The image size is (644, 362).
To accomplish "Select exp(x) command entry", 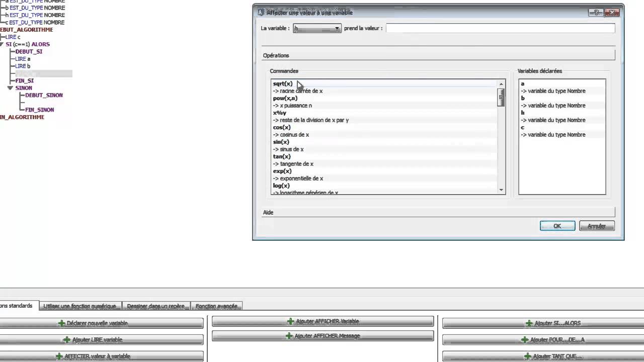I will click(282, 171).
